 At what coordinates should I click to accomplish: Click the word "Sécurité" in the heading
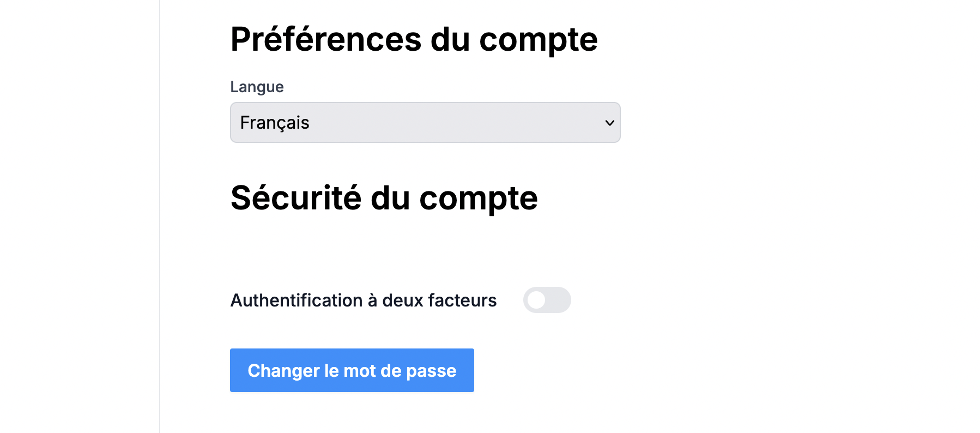296,197
